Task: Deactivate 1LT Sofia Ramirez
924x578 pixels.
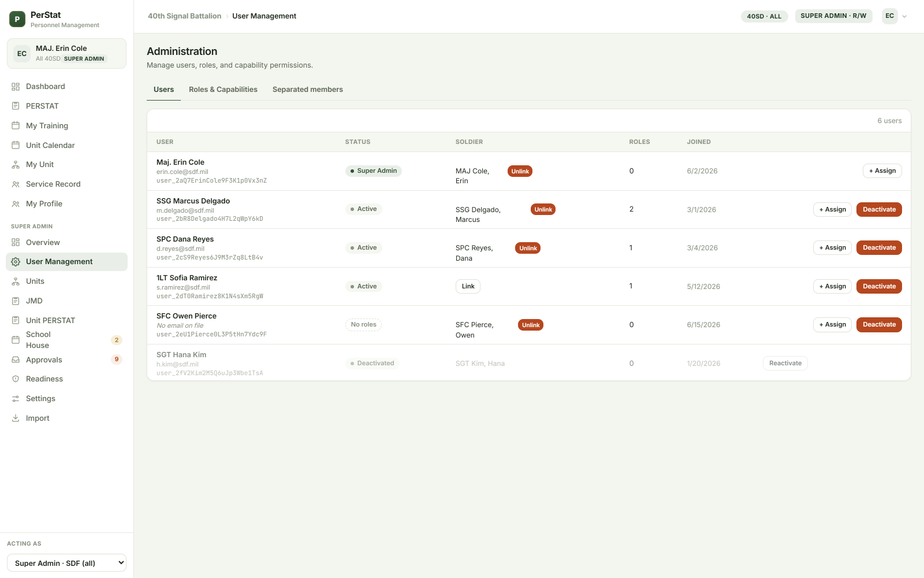Action: tap(879, 286)
